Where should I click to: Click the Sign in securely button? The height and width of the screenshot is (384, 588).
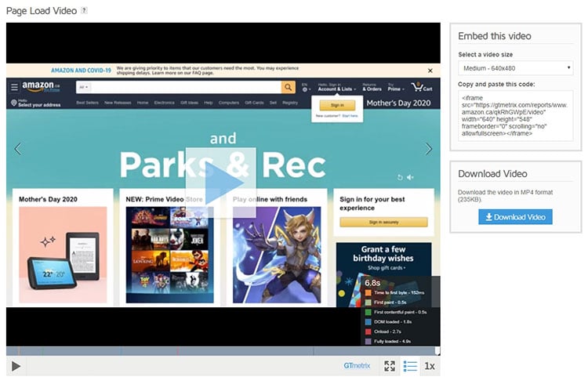pos(383,222)
